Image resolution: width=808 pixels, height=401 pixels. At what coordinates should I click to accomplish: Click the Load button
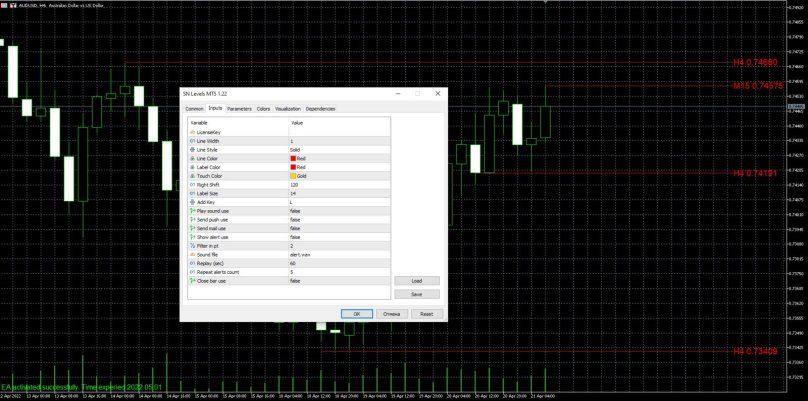417,281
